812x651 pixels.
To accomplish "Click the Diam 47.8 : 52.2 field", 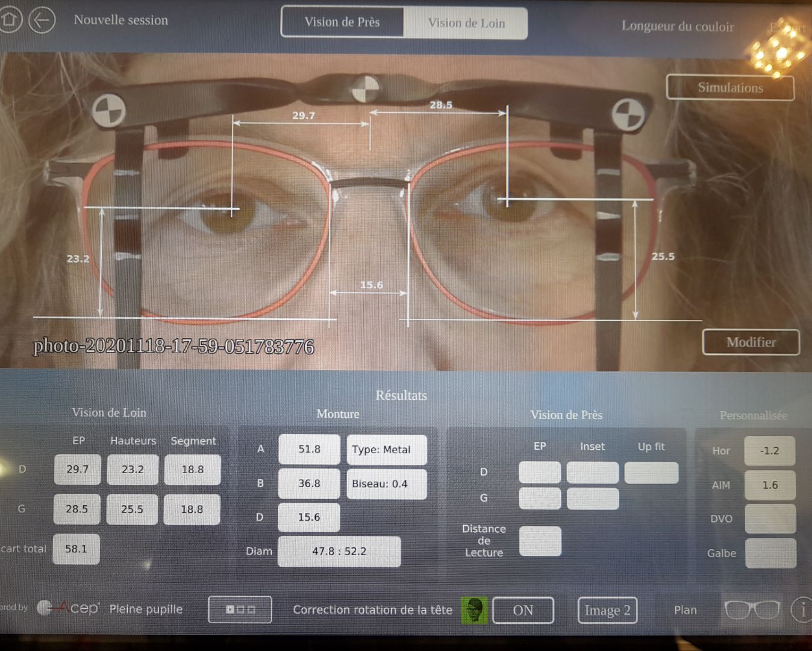I will [x=339, y=551].
